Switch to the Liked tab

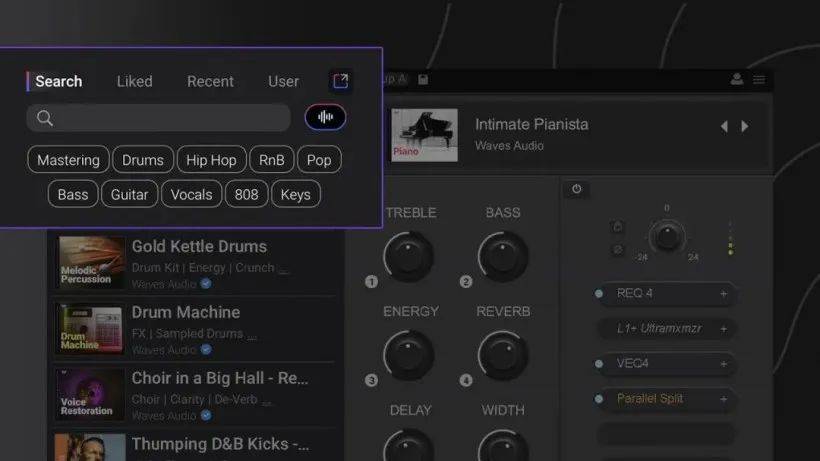pyautogui.click(x=134, y=82)
